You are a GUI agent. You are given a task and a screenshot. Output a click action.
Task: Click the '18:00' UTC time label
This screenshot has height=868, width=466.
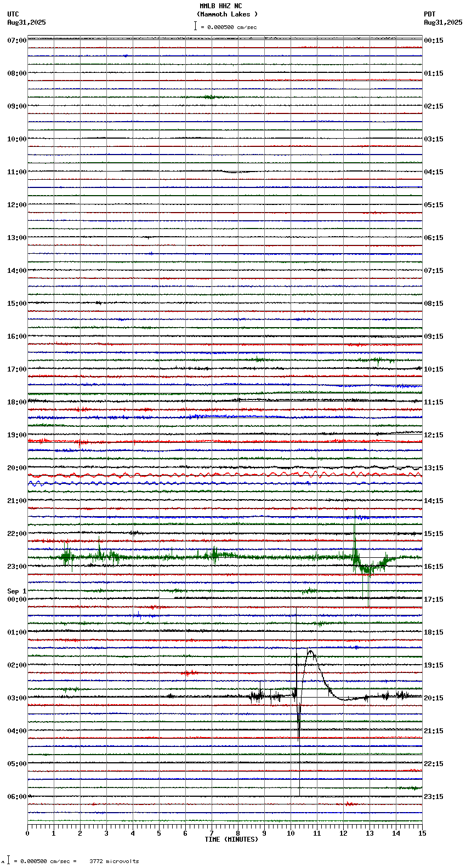pyautogui.click(x=17, y=402)
